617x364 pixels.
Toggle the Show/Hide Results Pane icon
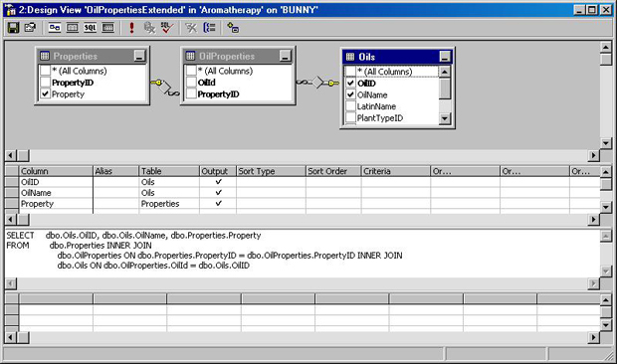tap(108, 28)
